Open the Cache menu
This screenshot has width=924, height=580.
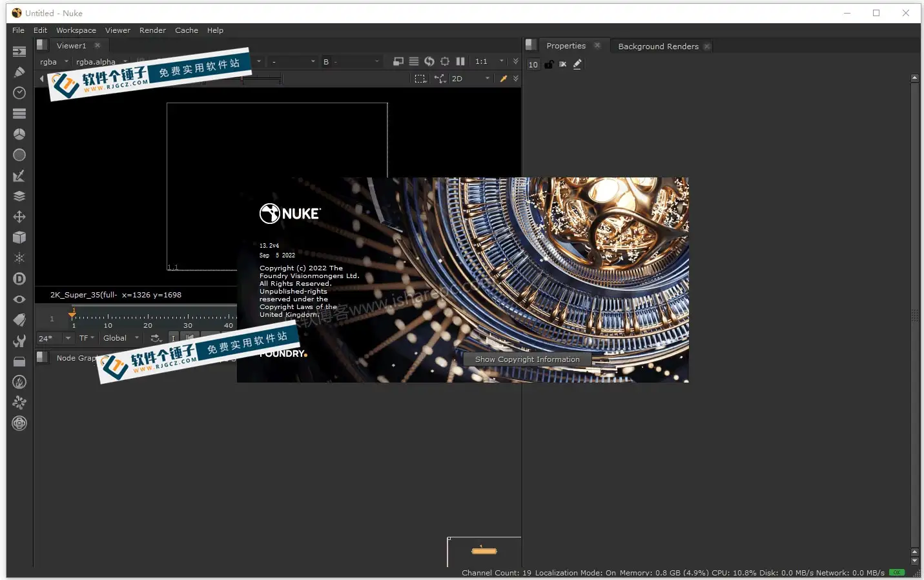(x=187, y=30)
